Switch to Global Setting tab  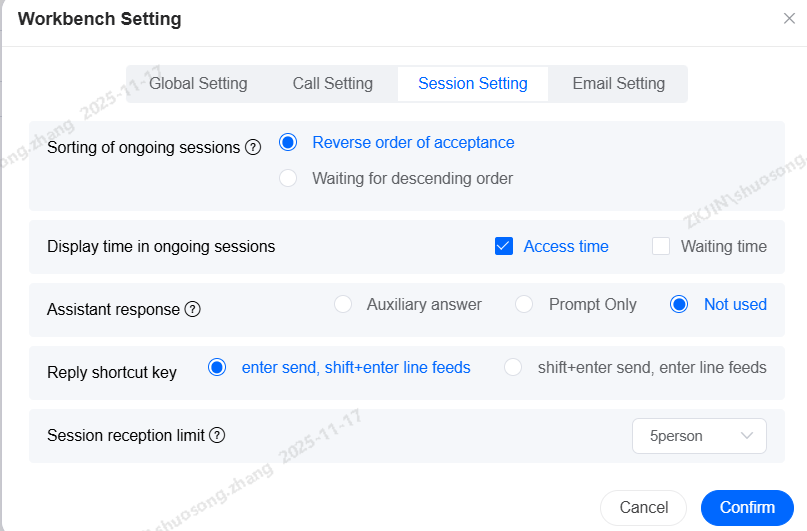point(198,84)
